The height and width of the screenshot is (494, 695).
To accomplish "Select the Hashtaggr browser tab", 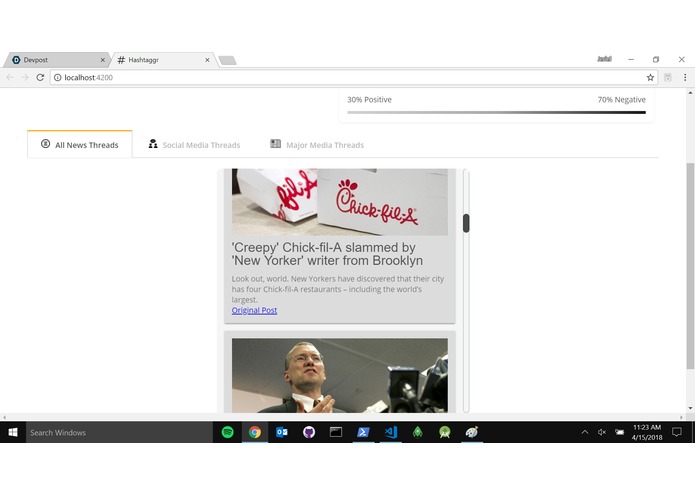I will (163, 60).
